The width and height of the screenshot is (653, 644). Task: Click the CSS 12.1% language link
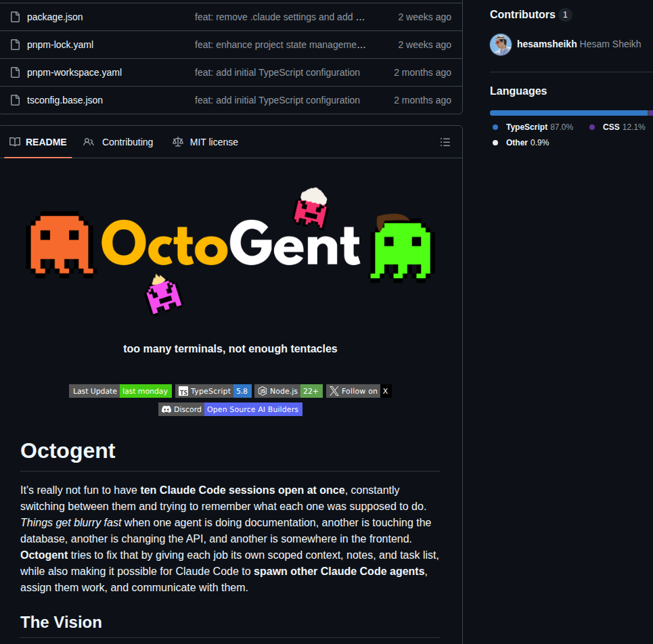pos(617,127)
